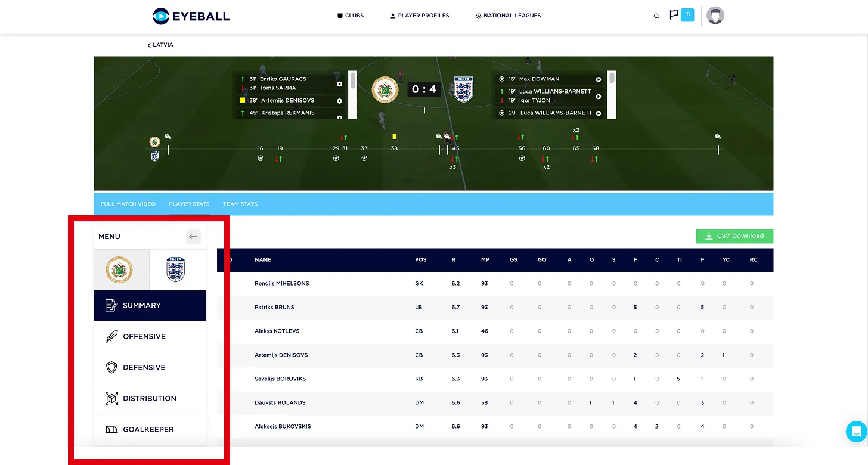Switch to the Player Stats tab

tap(189, 204)
